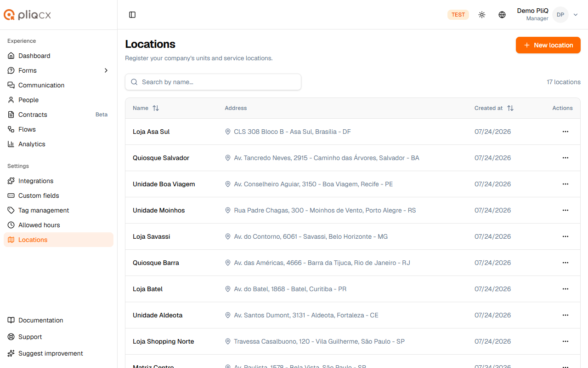Click the map pin icon beside CLS 308 Bloco B
Image resolution: width=588 pixels, height=368 pixels.
point(228,132)
